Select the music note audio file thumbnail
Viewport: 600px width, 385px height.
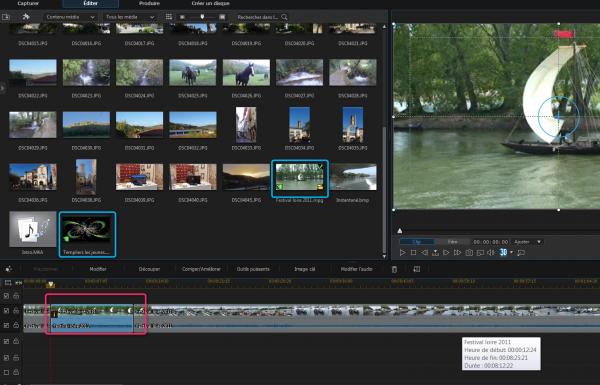click(x=33, y=229)
